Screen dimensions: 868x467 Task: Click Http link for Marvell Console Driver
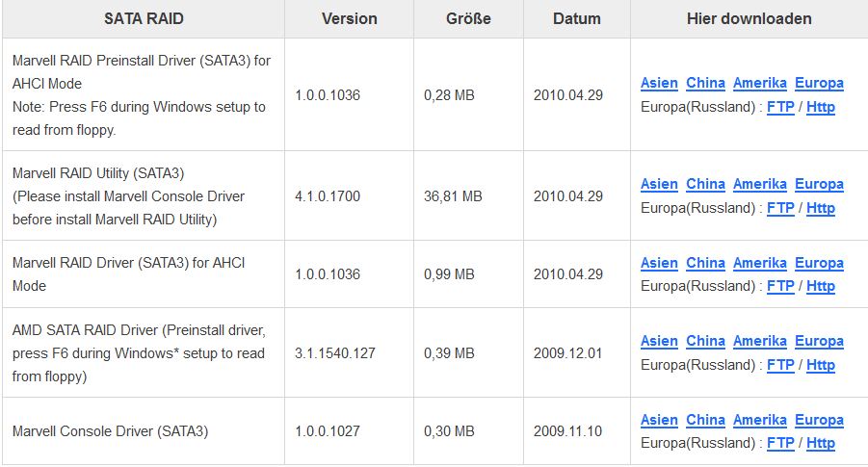click(x=821, y=443)
